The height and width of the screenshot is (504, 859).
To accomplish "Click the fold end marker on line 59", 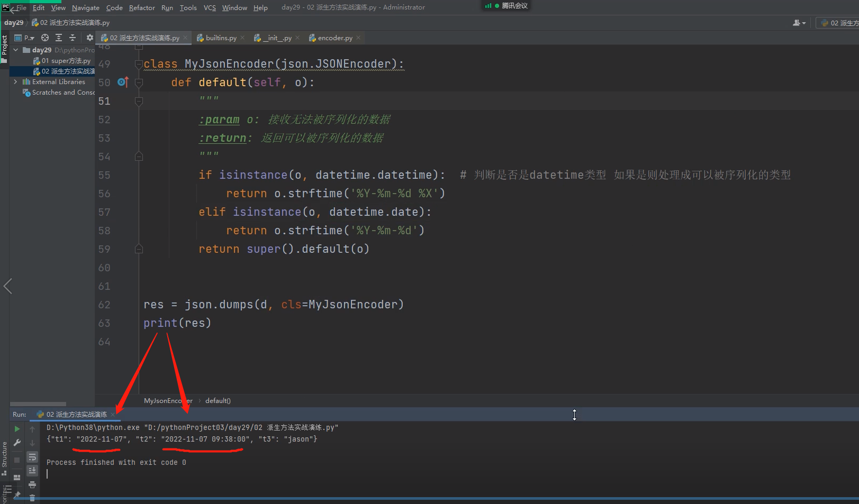I will (x=139, y=249).
